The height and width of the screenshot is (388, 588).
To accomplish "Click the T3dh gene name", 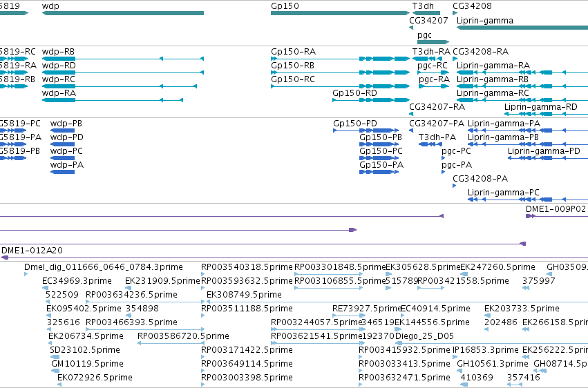I will (423, 6).
